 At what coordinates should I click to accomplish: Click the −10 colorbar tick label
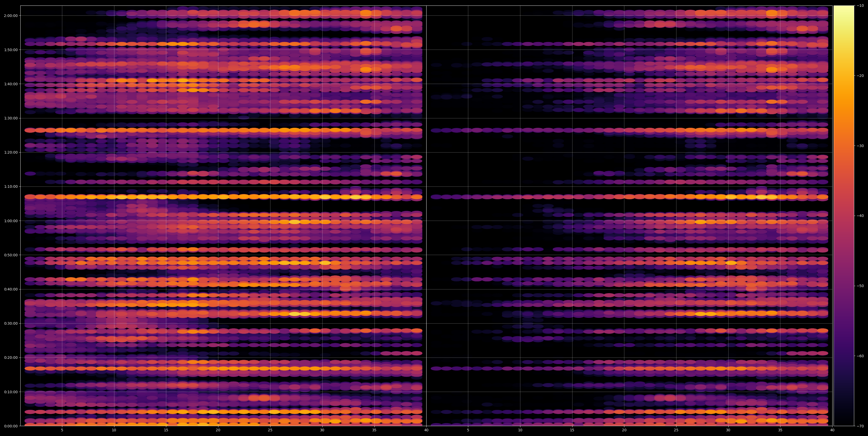click(860, 5)
